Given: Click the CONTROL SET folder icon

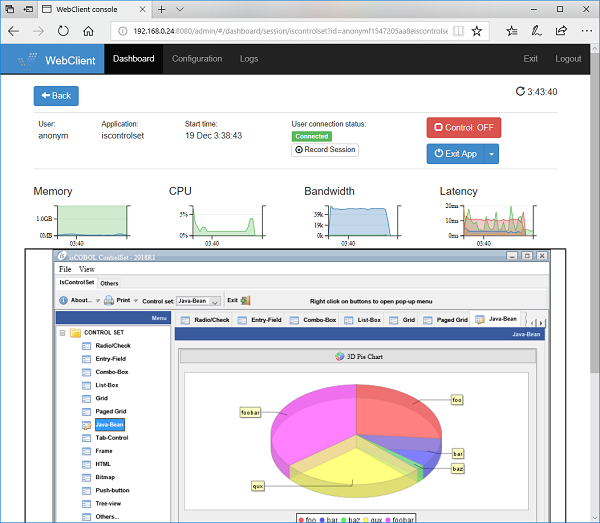Looking at the screenshot, I should pyautogui.click(x=75, y=333).
